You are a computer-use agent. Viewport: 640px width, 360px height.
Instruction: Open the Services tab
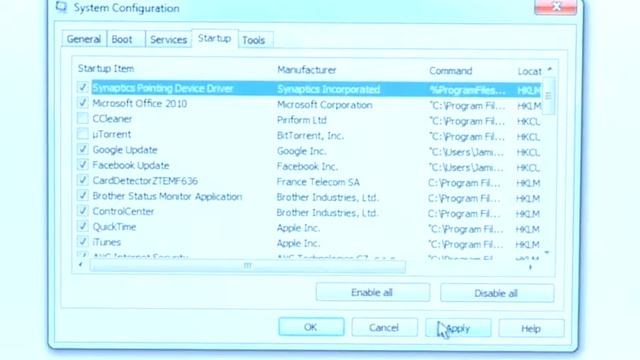168,40
